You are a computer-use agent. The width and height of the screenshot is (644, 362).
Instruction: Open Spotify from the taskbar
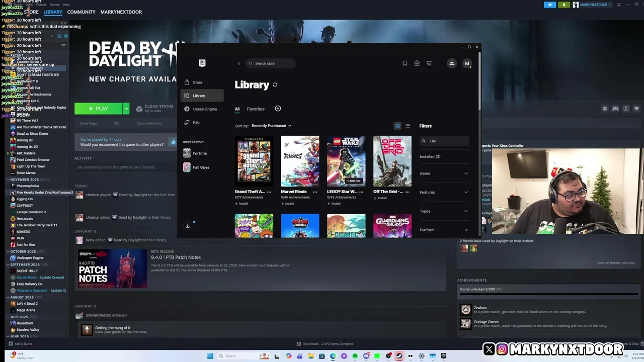[x=355, y=356]
